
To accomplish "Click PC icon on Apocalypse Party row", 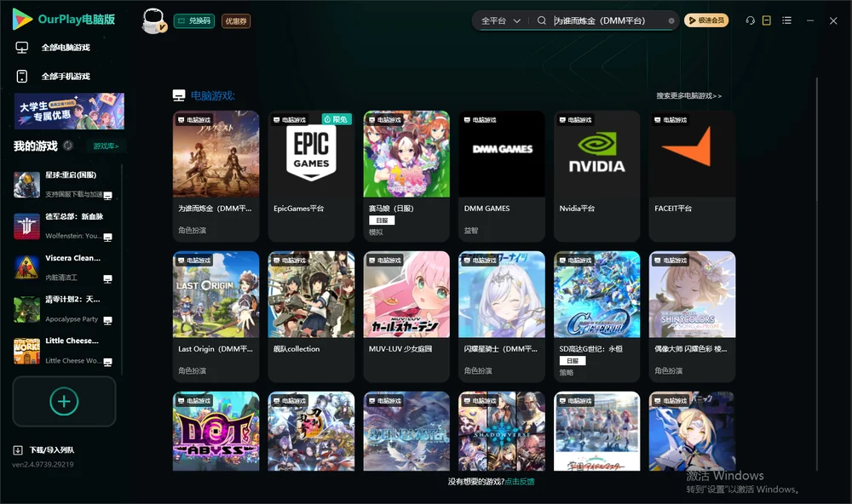I will (107, 320).
